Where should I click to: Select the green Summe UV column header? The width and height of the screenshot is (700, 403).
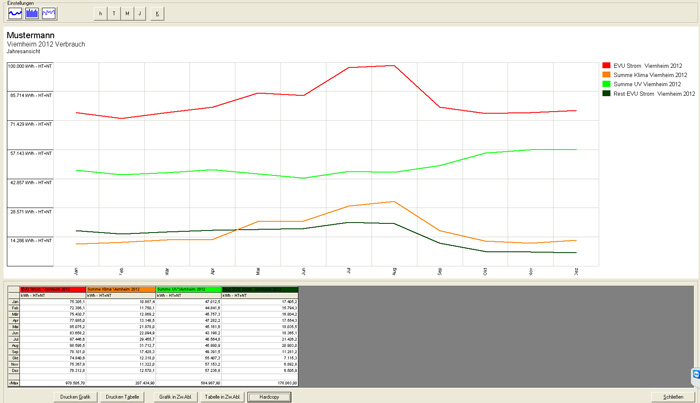(x=192, y=289)
